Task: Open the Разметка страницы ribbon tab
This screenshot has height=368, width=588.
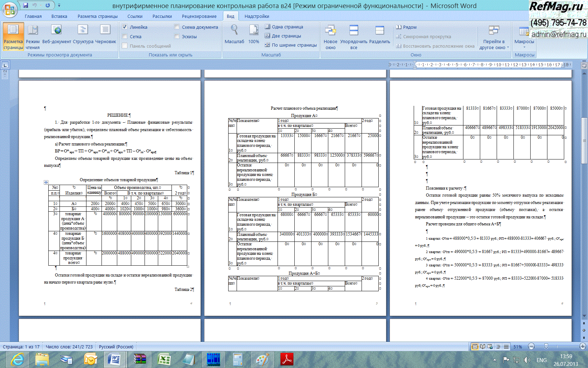Action: pyautogui.click(x=97, y=16)
